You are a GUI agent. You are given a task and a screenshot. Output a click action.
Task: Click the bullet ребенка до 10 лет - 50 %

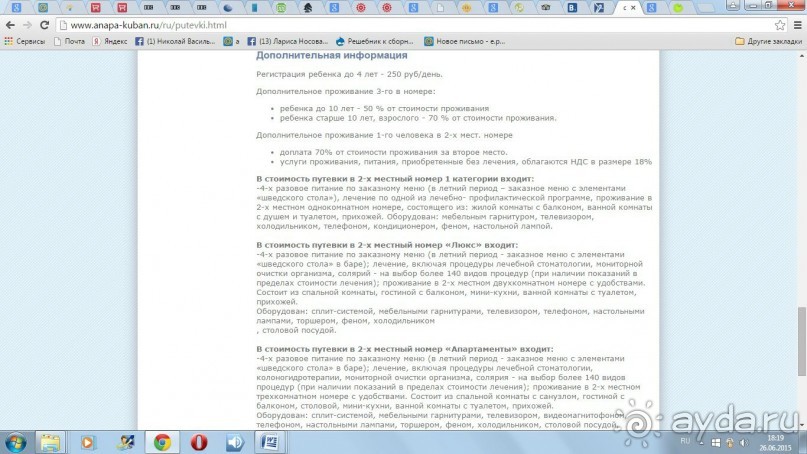[x=384, y=109]
